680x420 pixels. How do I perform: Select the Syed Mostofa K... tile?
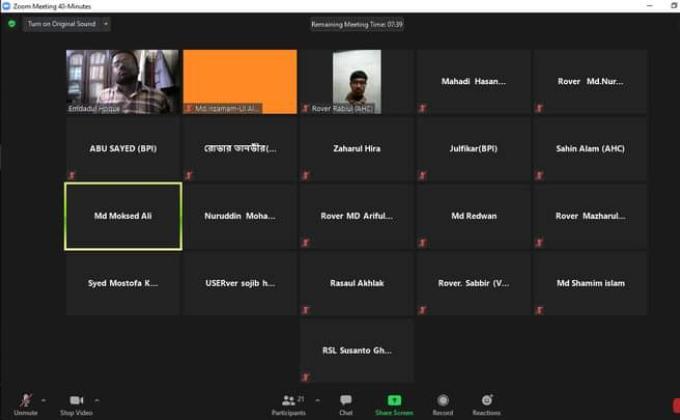point(123,283)
